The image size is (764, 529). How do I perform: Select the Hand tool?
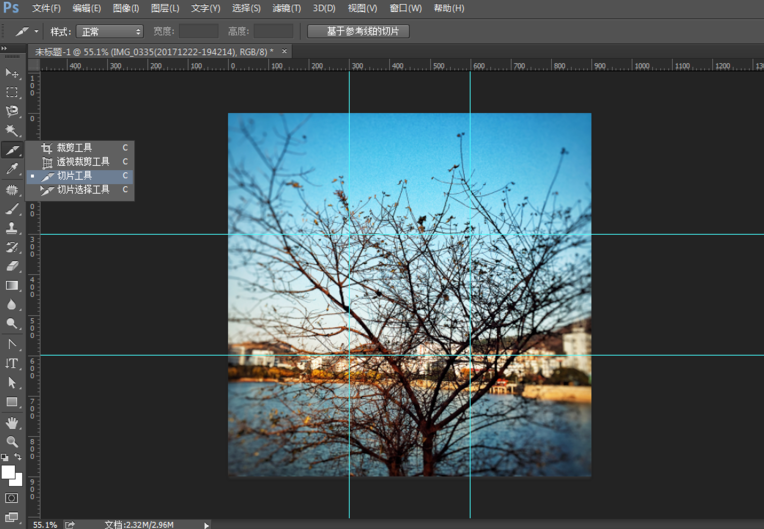[12, 422]
